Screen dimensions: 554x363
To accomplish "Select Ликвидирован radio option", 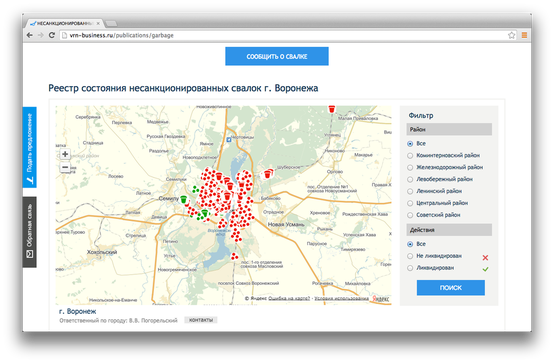I will tap(410, 268).
